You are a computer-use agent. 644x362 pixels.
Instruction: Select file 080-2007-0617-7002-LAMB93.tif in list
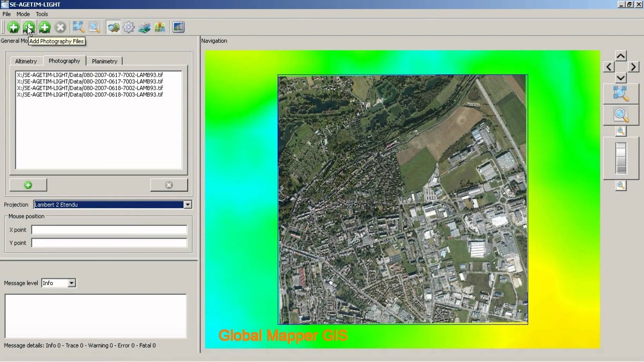(90, 75)
